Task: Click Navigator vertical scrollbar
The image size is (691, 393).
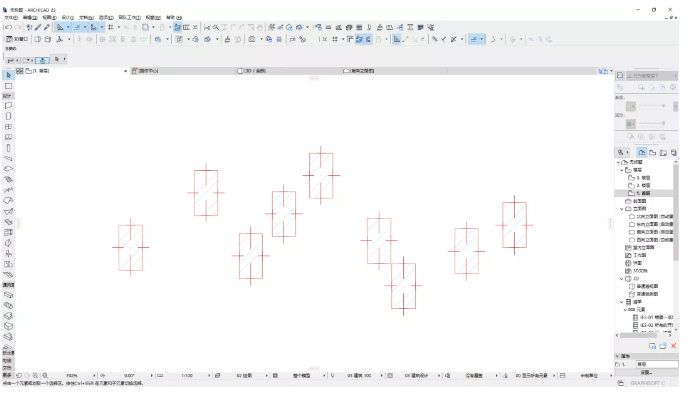Action: click(x=676, y=213)
